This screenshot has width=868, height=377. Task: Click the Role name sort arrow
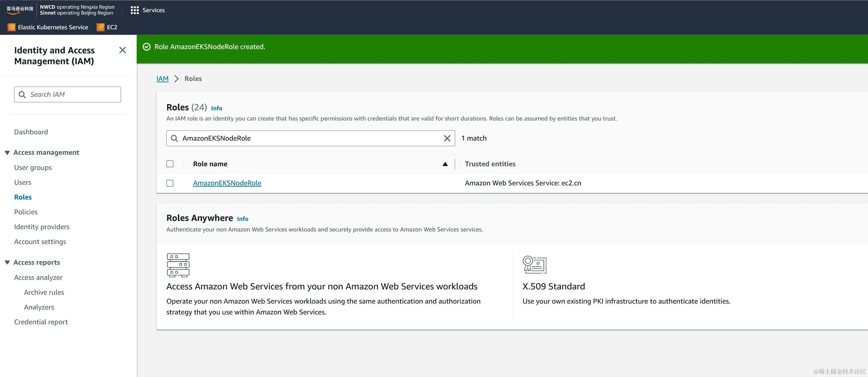445,164
